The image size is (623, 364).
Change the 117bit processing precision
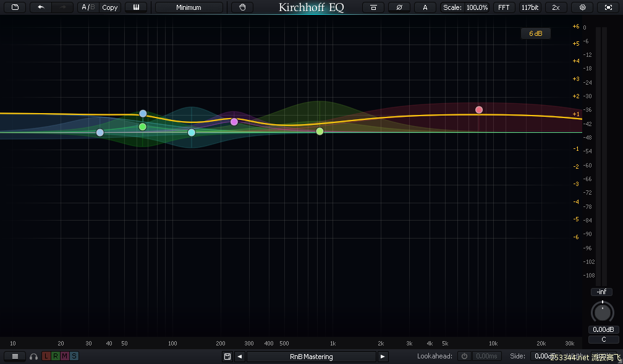(530, 7)
